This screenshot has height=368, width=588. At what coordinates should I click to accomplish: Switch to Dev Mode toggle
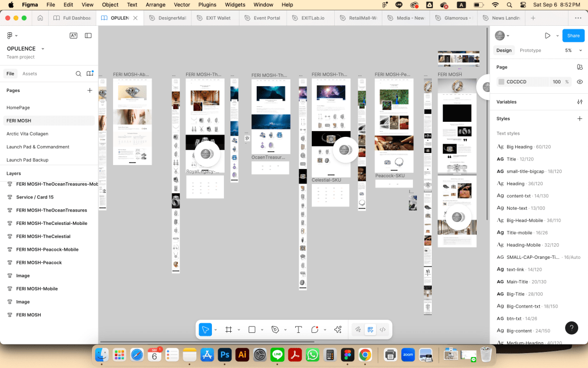[382, 329]
